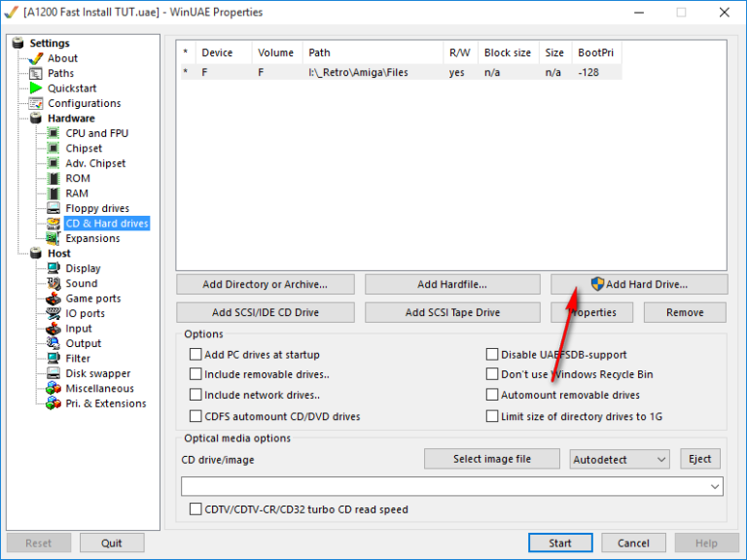Image resolution: width=747 pixels, height=560 pixels.
Task: Click the Expansions card icon
Action: (x=53, y=238)
